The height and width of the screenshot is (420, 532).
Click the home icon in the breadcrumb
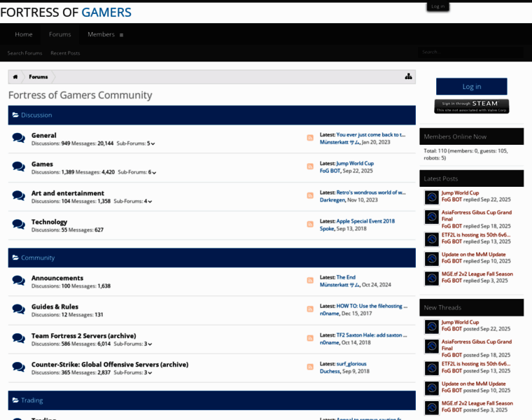coord(15,77)
